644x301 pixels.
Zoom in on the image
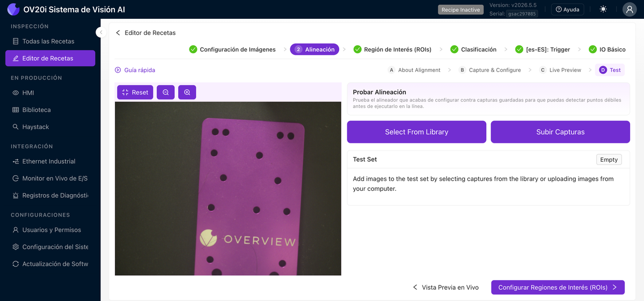(187, 92)
